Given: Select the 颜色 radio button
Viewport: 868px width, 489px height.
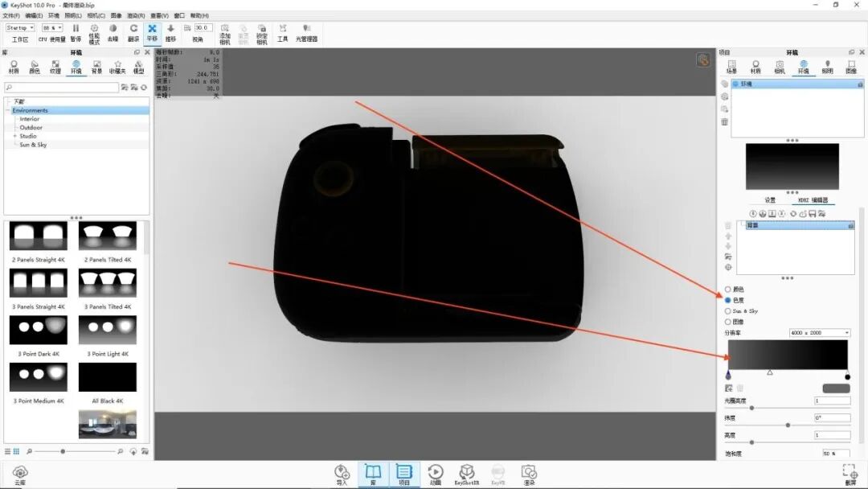Looking at the screenshot, I should point(727,289).
